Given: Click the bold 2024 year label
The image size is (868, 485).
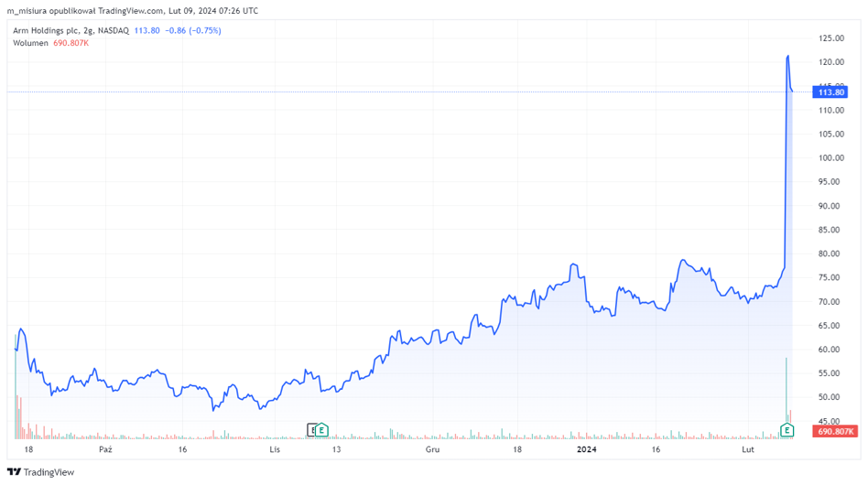Looking at the screenshot, I should pos(587,449).
